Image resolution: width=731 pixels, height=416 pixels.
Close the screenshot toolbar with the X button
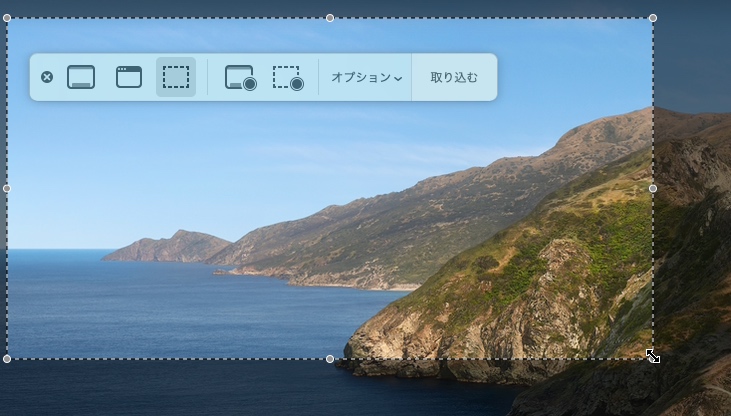(x=47, y=77)
